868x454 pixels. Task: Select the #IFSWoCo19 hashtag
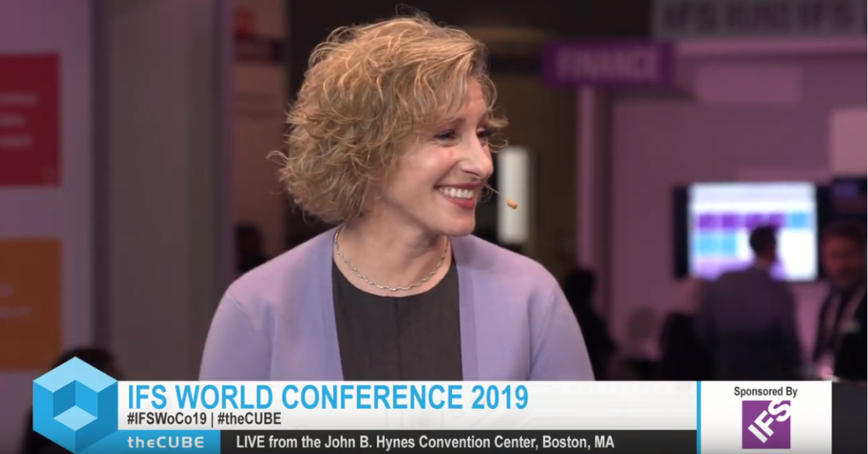163,419
